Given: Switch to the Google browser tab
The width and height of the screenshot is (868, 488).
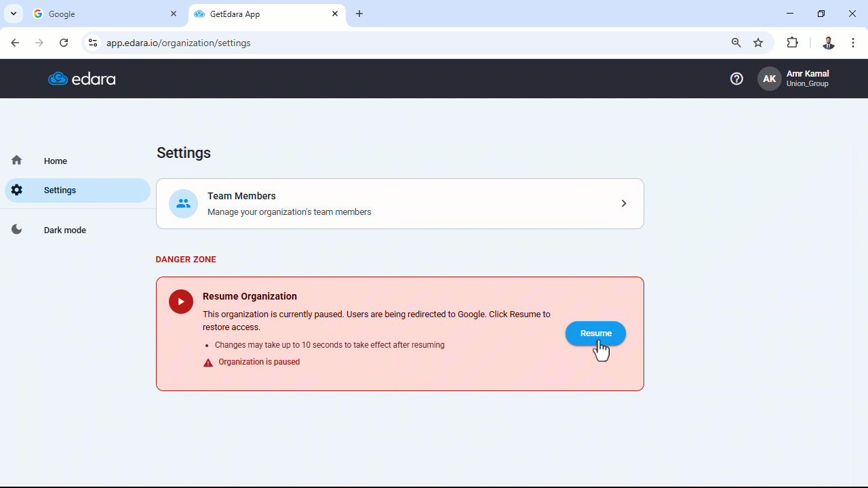Looking at the screenshot, I should click(106, 14).
